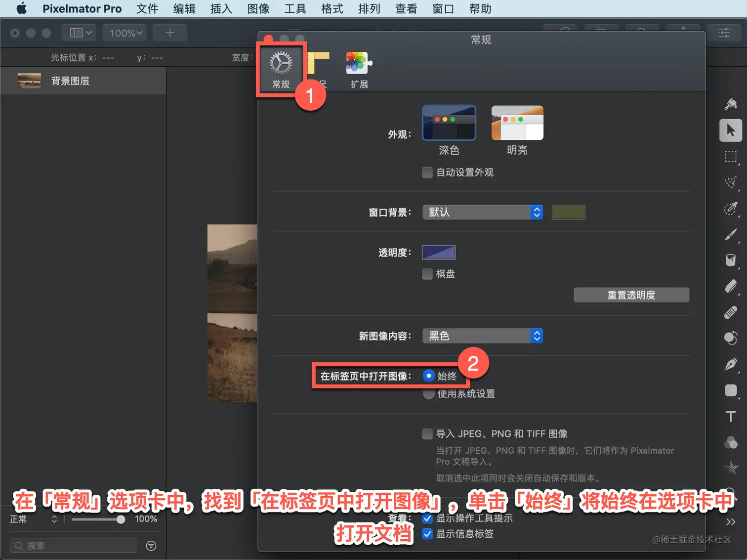Uncheck the 显示操作工具提示 checkbox
The height and width of the screenshot is (560, 747).
click(x=427, y=518)
